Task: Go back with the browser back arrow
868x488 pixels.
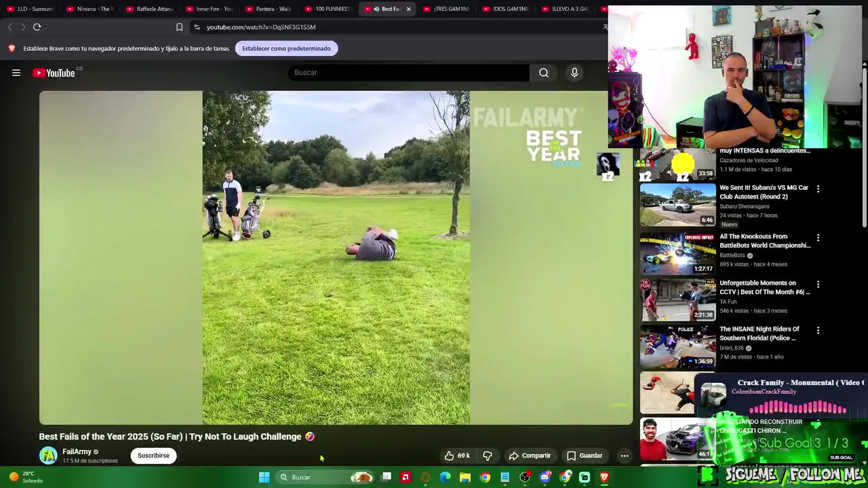Action: pos(9,27)
